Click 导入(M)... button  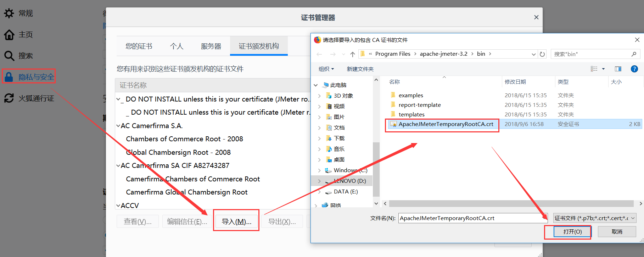[236, 222]
